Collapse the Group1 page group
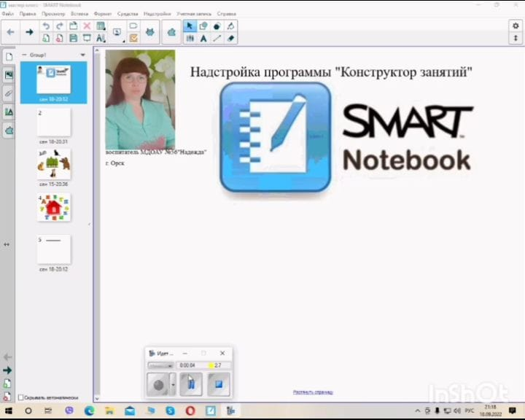This screenshot has width=525, height=420. (x=24, y=55)
